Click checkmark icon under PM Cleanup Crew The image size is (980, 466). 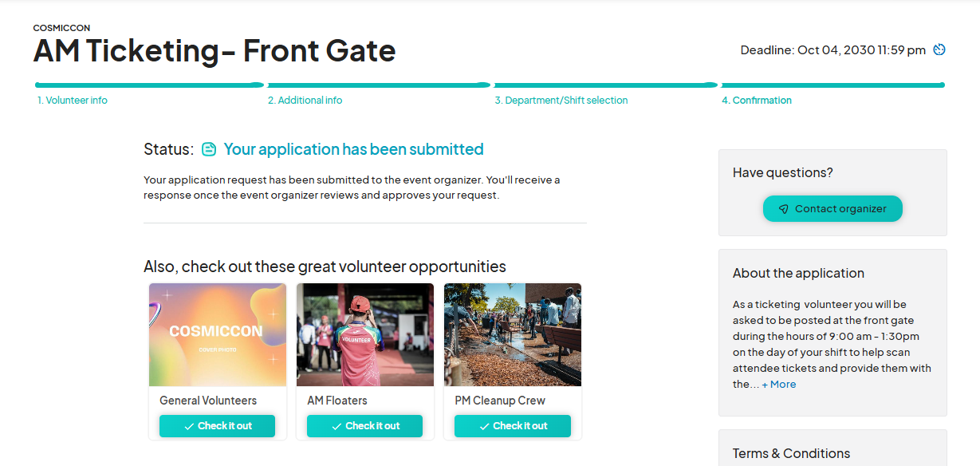(484, 426)
